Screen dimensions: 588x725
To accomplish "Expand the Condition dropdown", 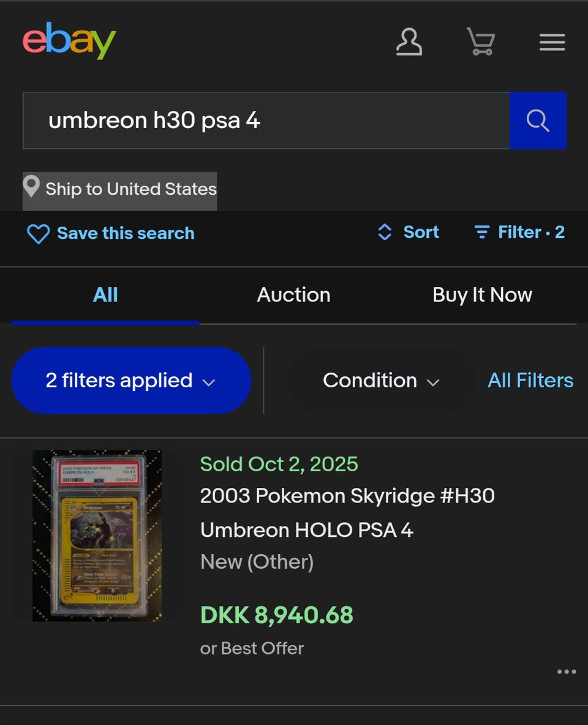I will [381, 381].
